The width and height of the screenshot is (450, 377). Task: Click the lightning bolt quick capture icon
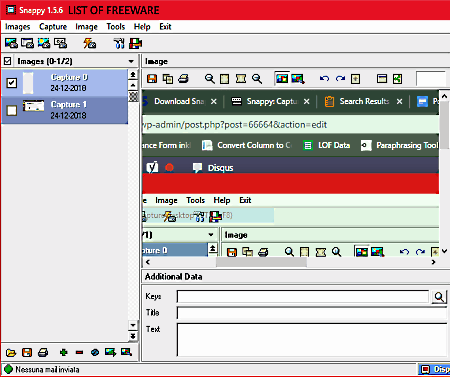coord(90,43)
